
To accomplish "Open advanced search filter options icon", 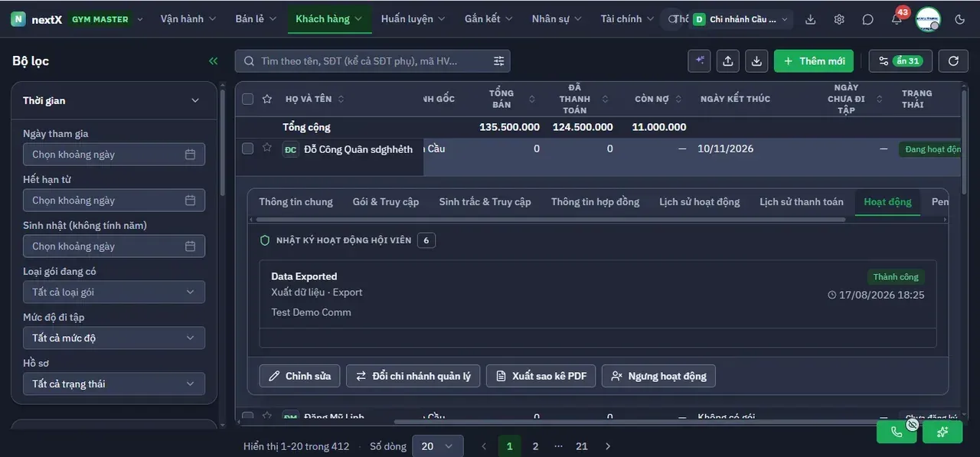I will [499, 61].
